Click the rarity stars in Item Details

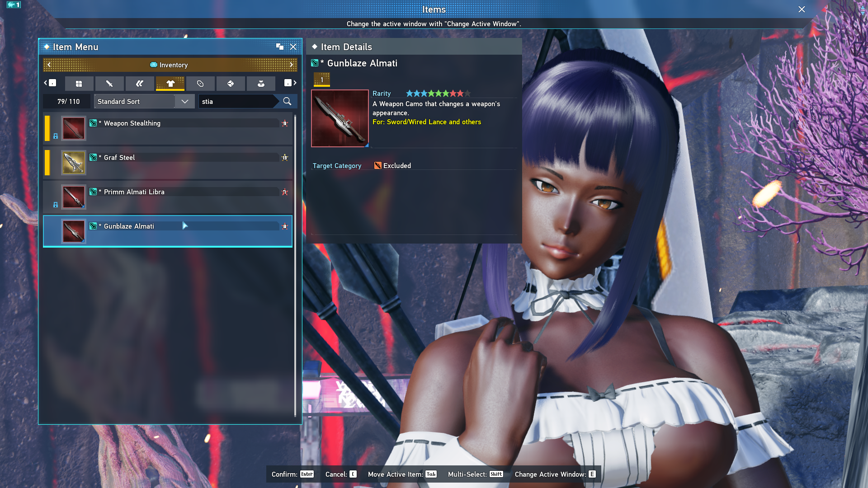point(438,94)
